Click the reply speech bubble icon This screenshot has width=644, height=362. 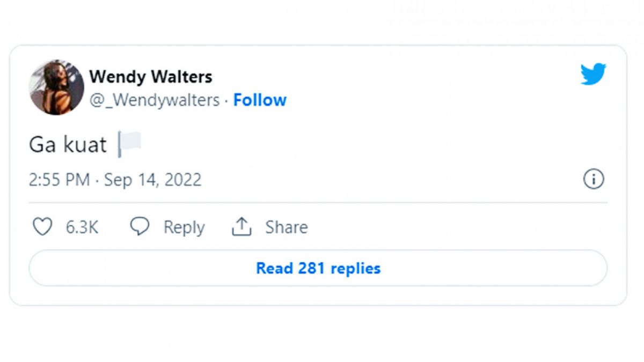pos(140,227)
